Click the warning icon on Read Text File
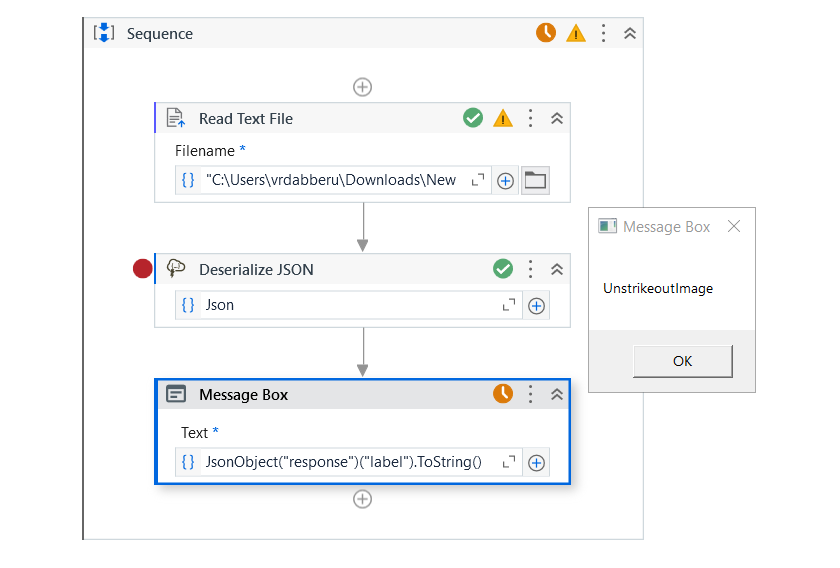Screen dimensions: 840x568 503,118
